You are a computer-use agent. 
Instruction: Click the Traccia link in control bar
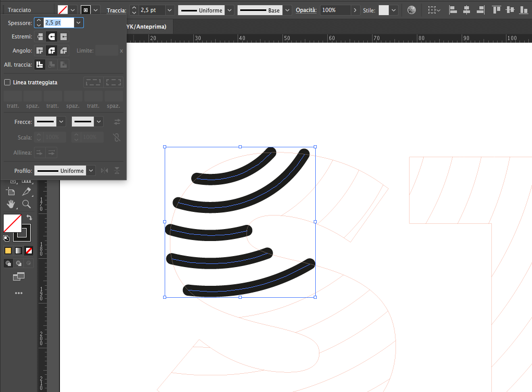[x=116, y=10]
